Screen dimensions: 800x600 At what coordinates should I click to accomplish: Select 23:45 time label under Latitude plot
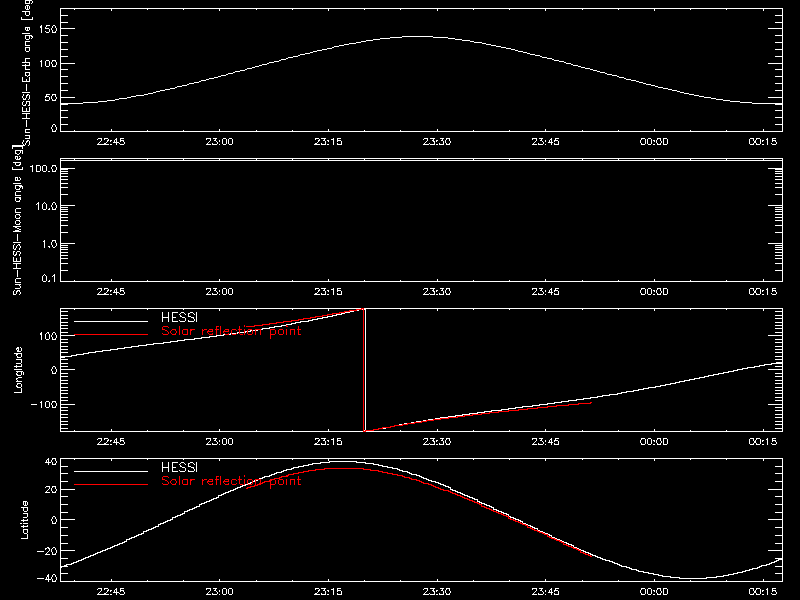(545, 592)
